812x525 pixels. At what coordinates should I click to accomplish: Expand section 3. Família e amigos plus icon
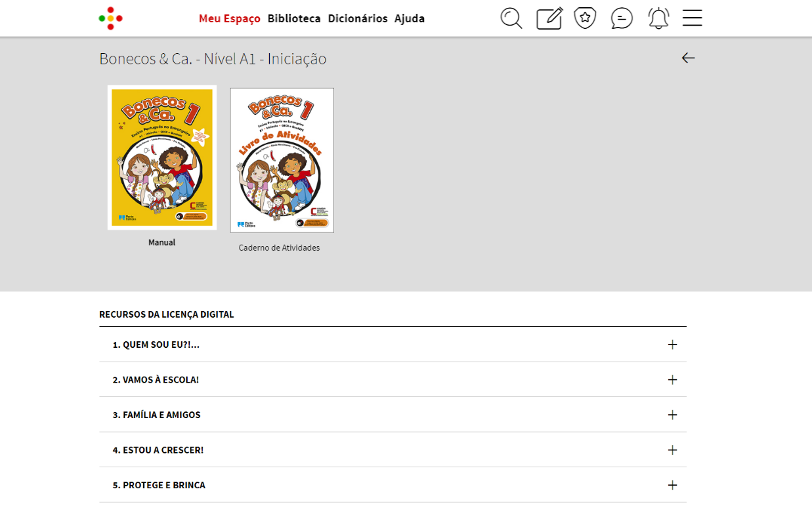pyautogui.click(x=672, y=415)
